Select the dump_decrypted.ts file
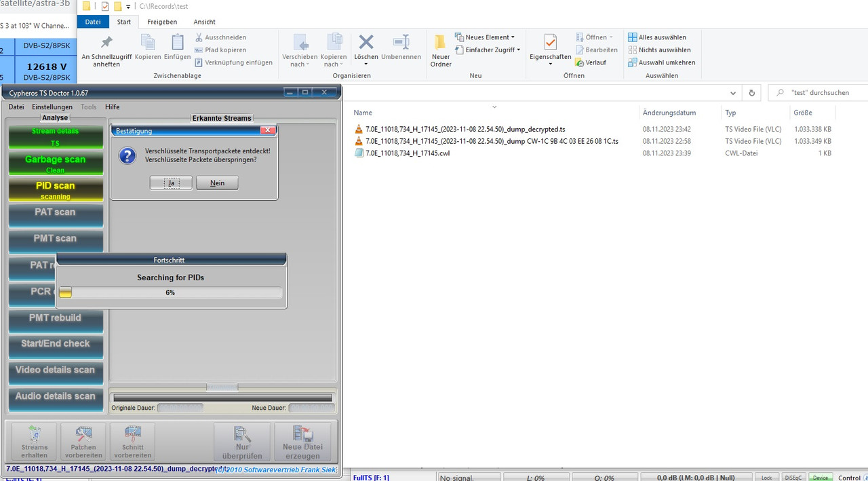 [465, 129]
